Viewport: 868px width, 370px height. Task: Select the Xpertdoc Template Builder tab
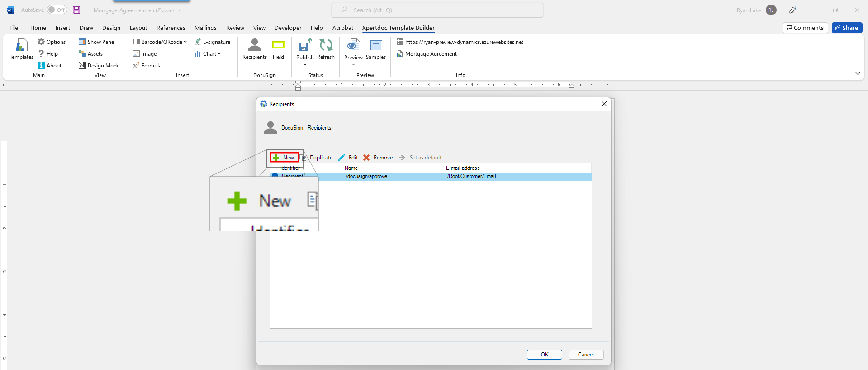click(x=398, y=28)
